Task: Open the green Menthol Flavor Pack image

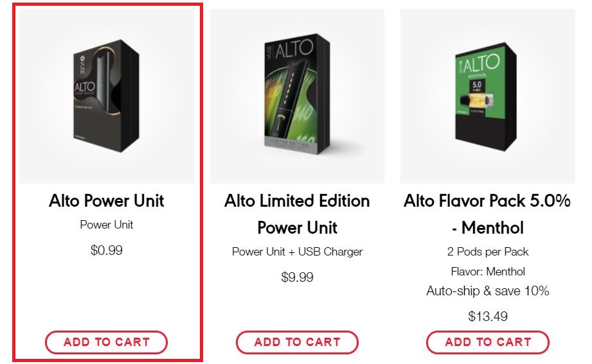Action: [487, 96]
